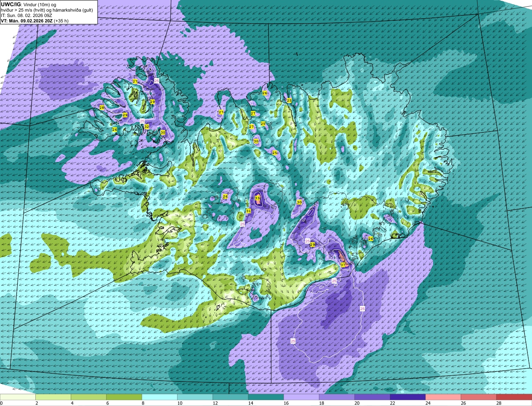Click the 18–20 m/s medium purple legend swatch

click(x=337, y=397)
